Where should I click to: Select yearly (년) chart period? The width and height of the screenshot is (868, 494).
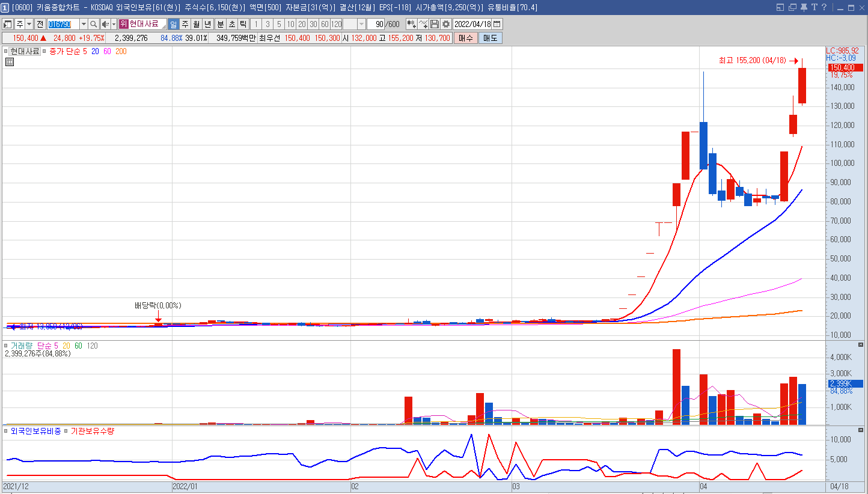[x=208, y=24]
